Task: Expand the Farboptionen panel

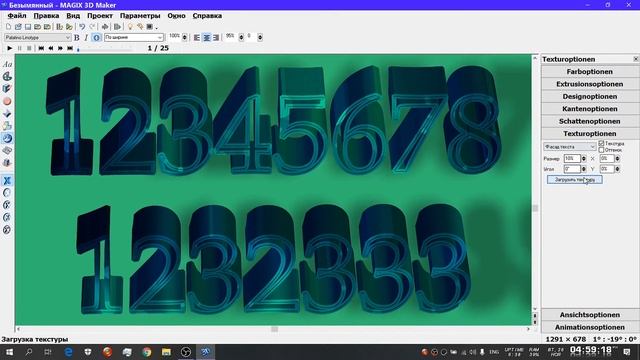Action: click(589, 71)
